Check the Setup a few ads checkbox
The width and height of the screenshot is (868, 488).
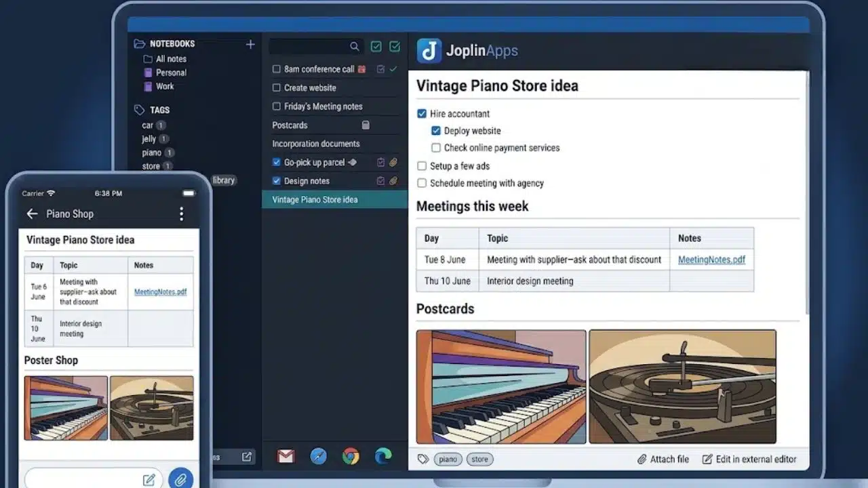pos(422,166)
